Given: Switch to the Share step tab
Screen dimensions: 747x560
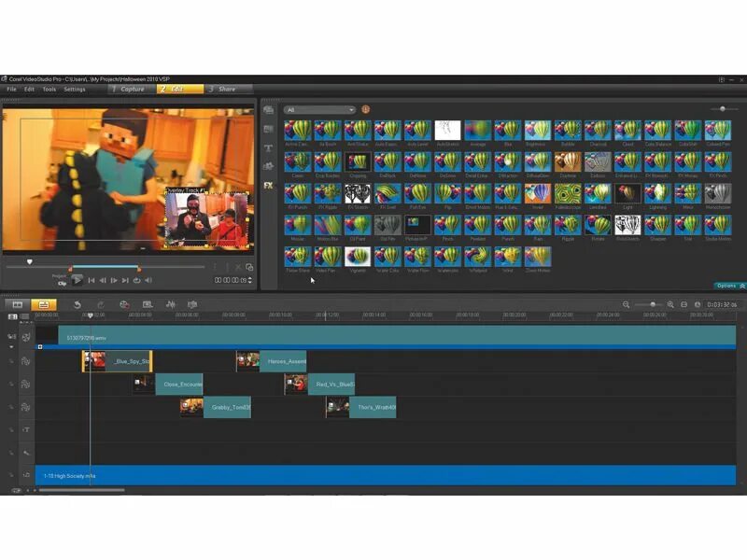Looking at the screenshot, I should tap(228, 89).
